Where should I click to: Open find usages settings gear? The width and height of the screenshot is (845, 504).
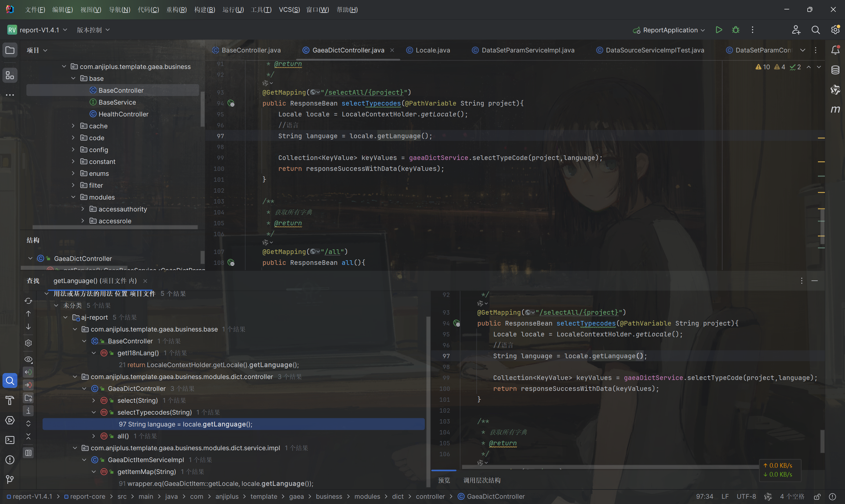tap(28, 343)
